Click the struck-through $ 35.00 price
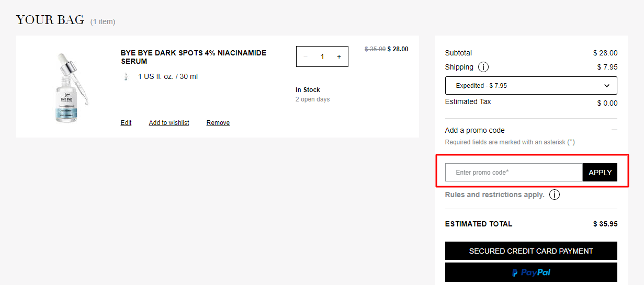This screenshot has height=285, width=644. point(375,49)
